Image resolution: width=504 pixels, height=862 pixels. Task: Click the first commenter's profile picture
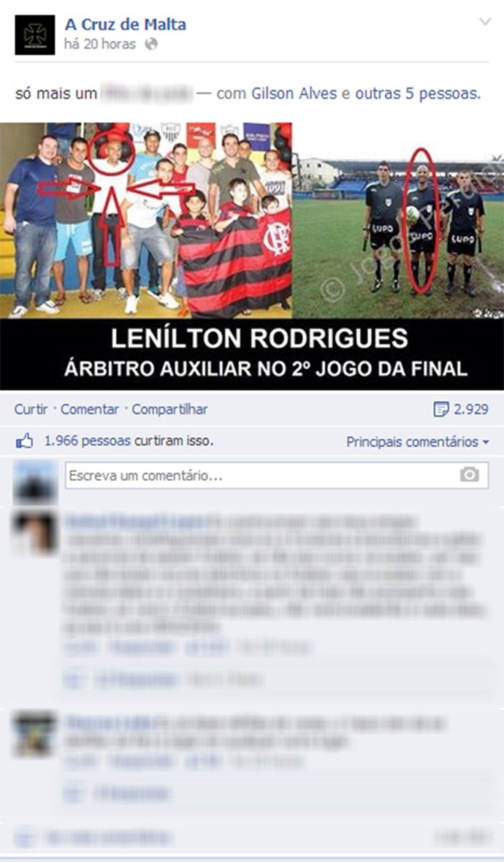tap(35, 532)
